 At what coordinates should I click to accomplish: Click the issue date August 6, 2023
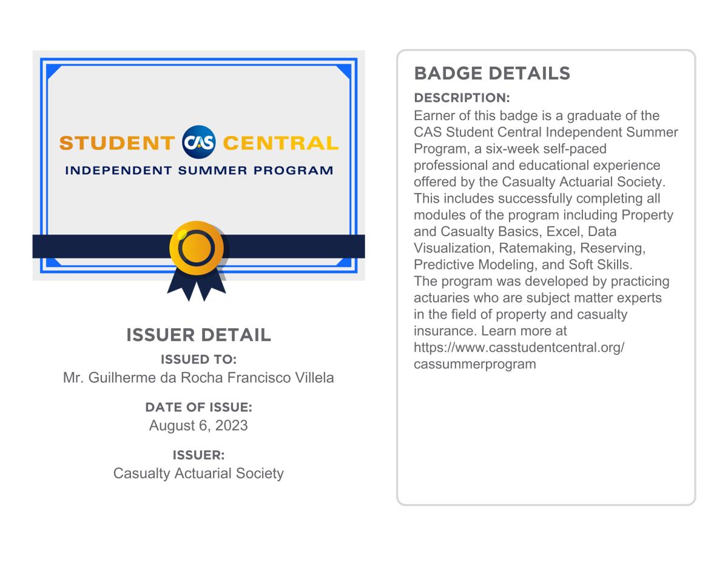(198, 425)
